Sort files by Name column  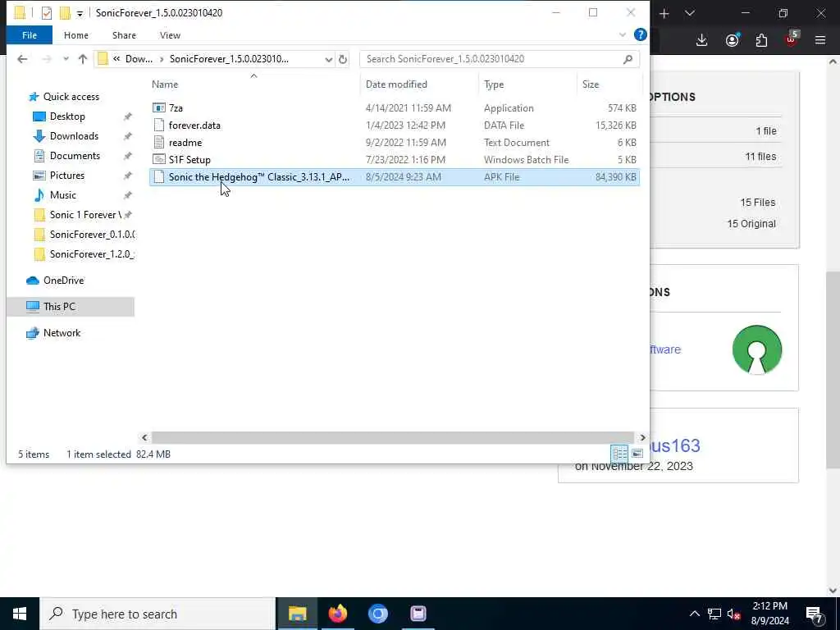(254, 84)
